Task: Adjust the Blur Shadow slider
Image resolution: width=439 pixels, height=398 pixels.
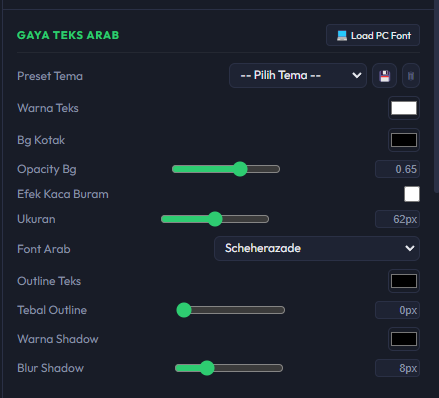Action: [229, 368]
